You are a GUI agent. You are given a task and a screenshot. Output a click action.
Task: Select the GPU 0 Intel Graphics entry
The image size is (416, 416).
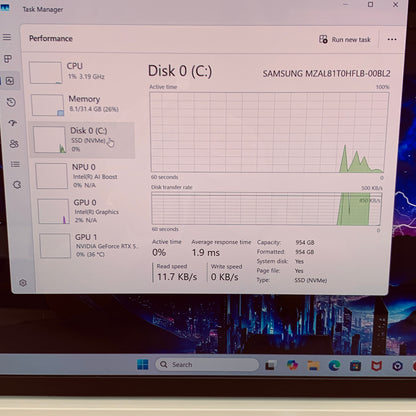click(x=87, y=211)
